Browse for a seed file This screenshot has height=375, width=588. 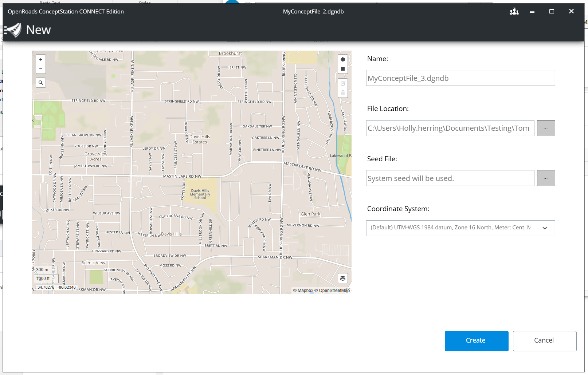pos(546,178)
